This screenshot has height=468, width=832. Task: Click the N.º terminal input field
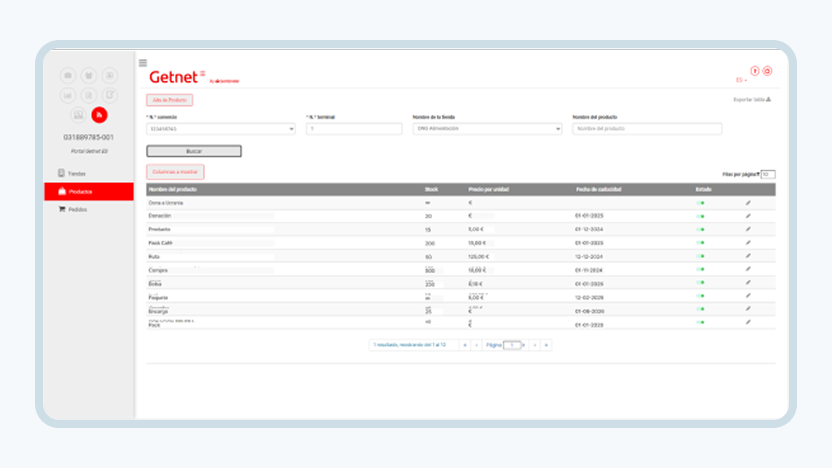354,129
